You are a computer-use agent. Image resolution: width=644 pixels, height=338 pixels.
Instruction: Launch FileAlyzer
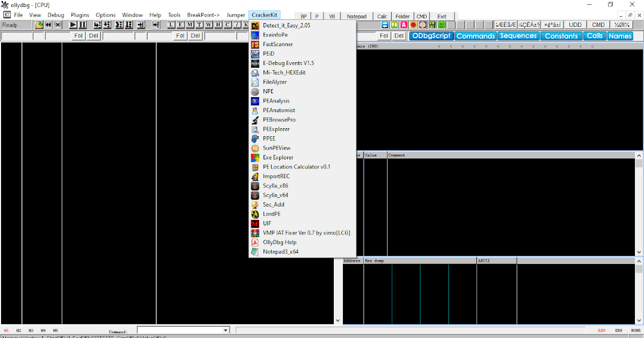(302, 82)
